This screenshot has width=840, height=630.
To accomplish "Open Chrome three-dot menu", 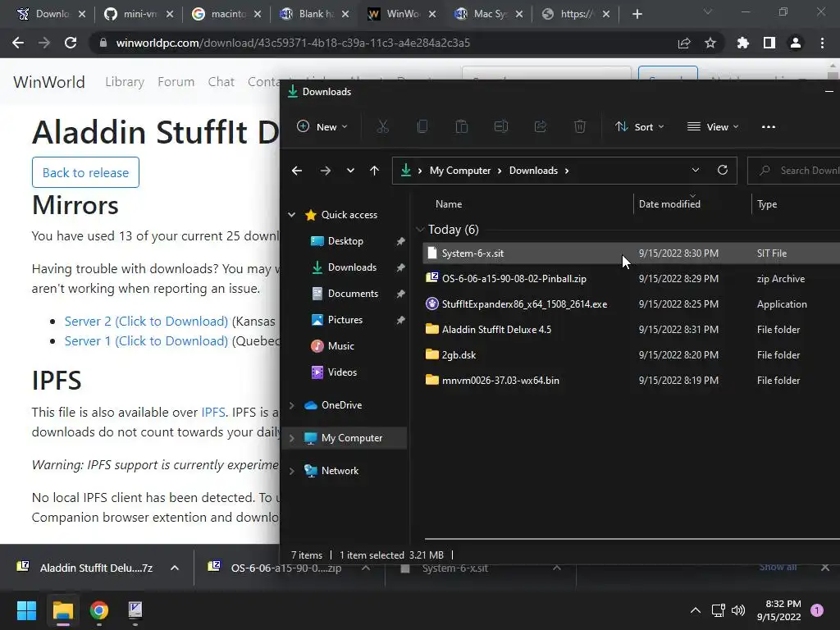I will 822,43.
